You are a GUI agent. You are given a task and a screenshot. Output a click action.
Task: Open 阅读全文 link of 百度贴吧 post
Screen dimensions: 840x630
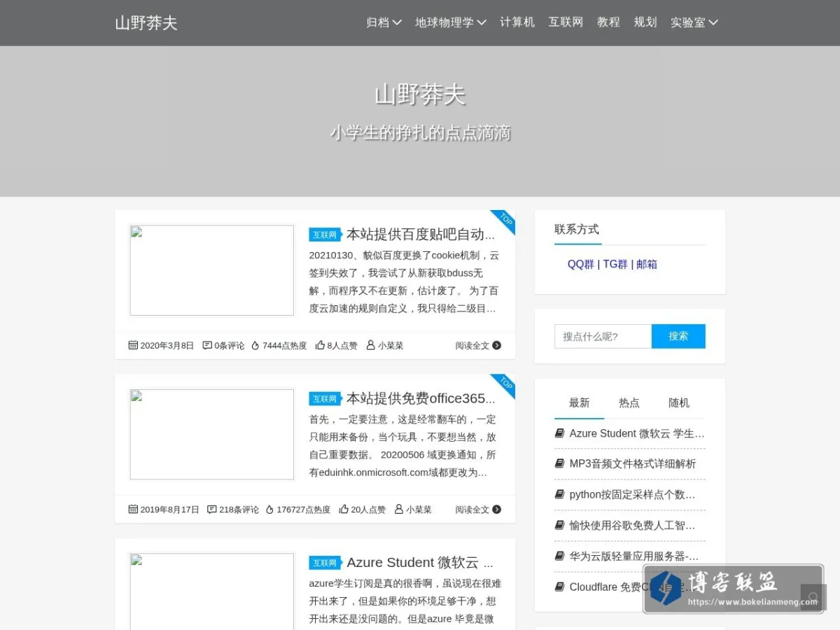point(478,345)
